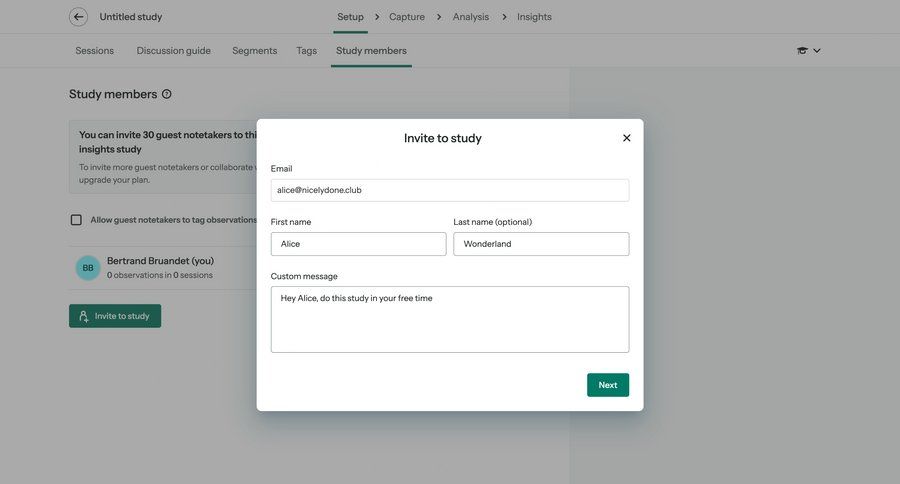The image size is (900, 484).
Task: Focus the Last name field containing Wonderland
Action: click(541, 244)
